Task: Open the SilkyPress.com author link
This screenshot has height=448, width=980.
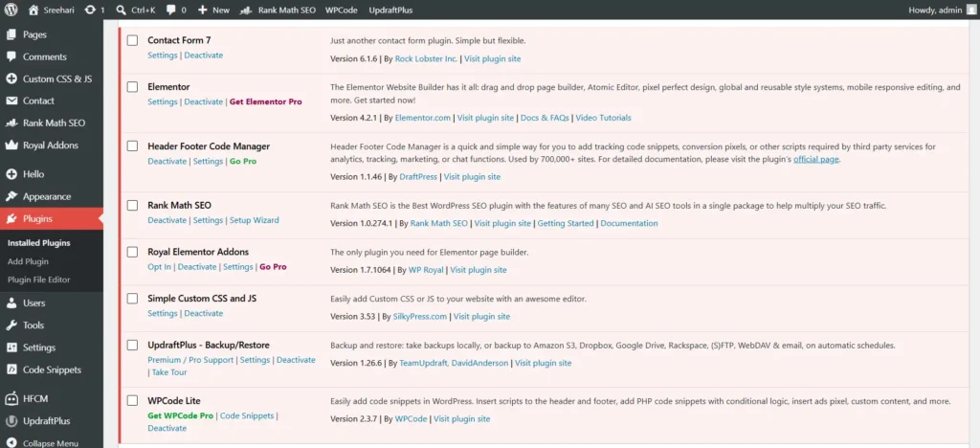Action: 420,316
